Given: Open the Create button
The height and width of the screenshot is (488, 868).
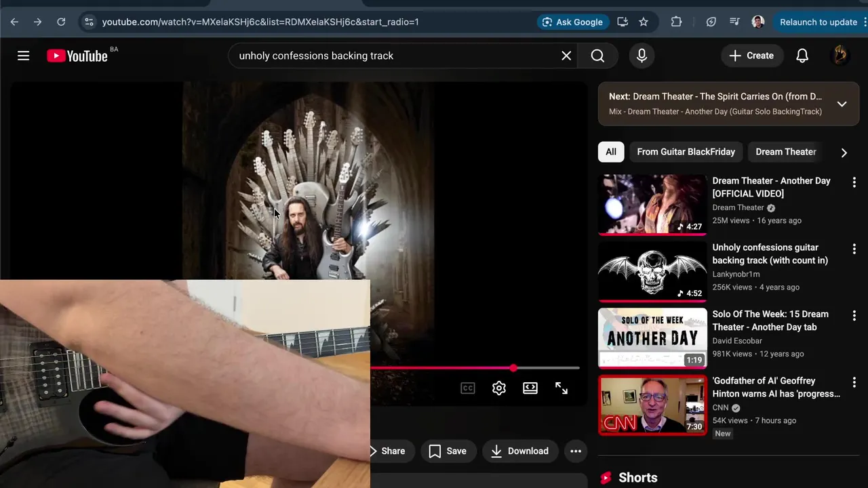Looking at the screenshot, I should click(x=751, y=56).
